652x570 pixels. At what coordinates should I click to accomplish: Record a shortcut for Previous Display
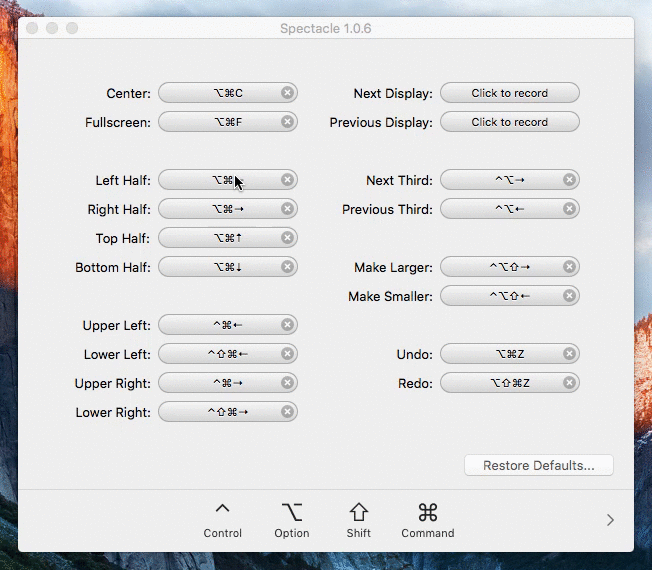tap(510, 122)
